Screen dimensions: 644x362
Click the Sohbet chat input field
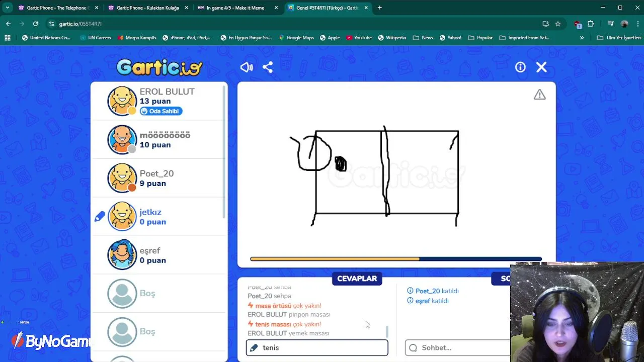[458, 347]
